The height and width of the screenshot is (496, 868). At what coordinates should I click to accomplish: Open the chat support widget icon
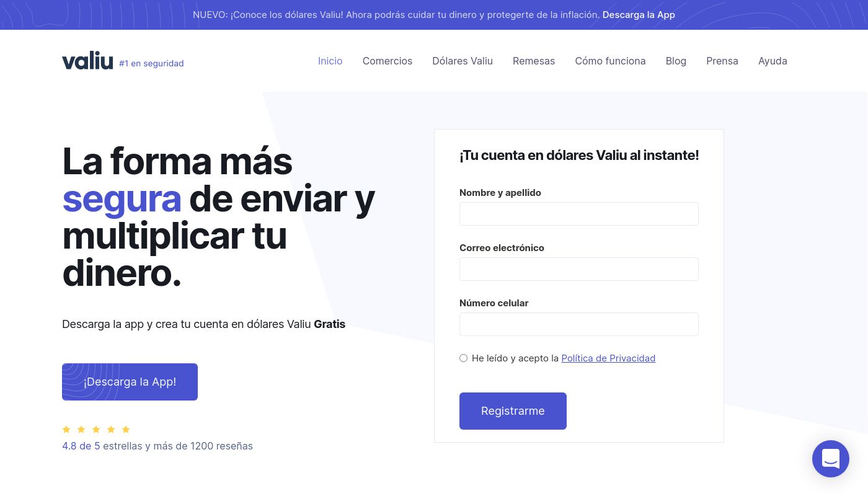(x=830, y=459)
